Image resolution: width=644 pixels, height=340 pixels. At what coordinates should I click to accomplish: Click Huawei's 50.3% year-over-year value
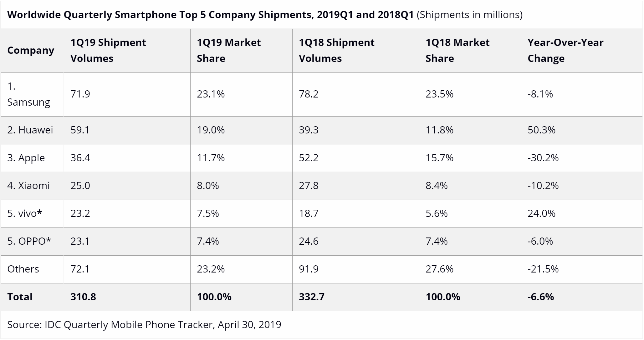(x=541, y=130)
